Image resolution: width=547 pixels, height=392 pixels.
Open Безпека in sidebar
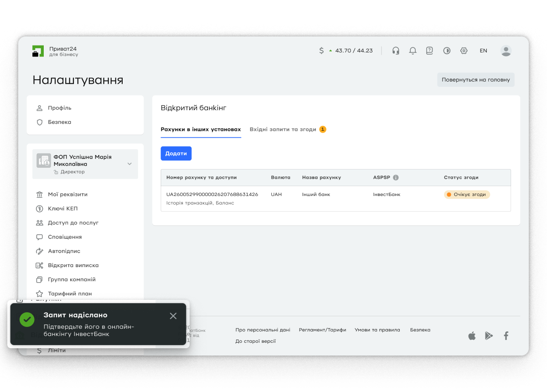coord(59,122)
